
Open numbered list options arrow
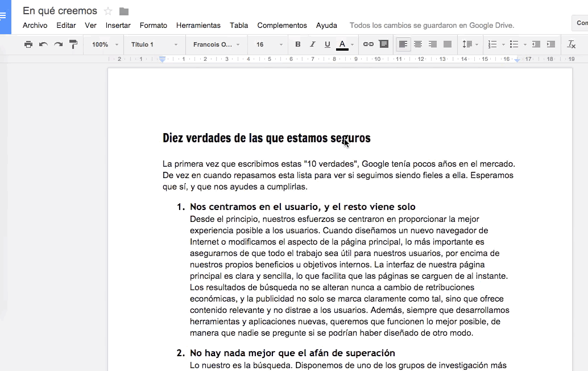(x=503, y=44)
